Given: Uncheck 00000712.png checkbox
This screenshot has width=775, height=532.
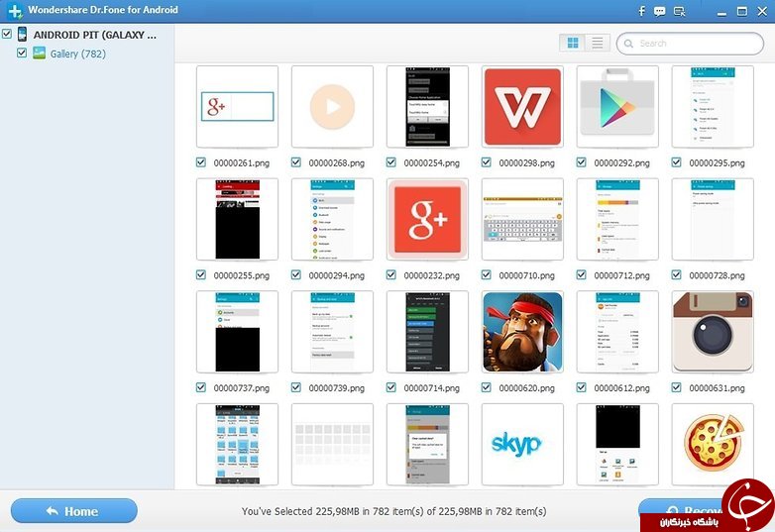Looking at the screenshot, I should pyautogui.click(x=581, y=274).
